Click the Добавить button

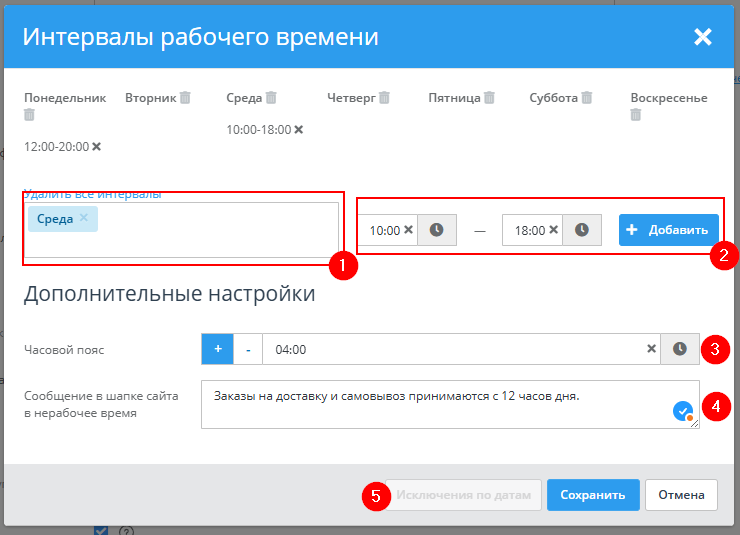click(668, 230)
